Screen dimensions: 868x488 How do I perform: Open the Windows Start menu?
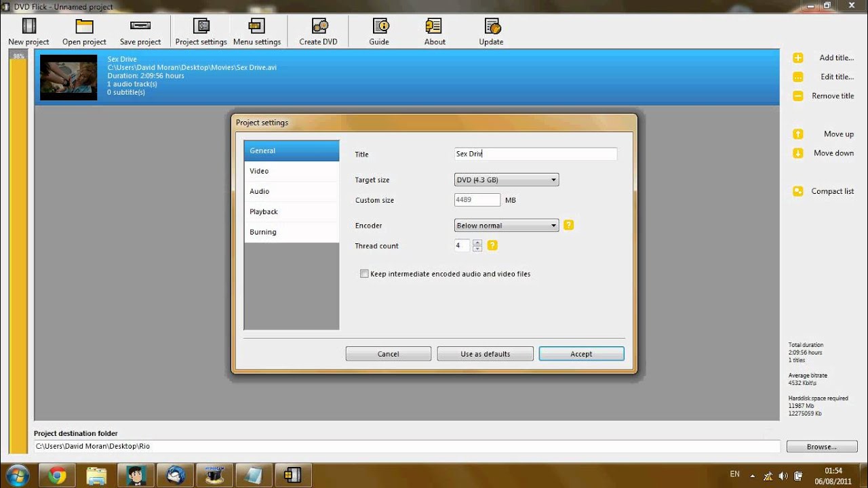tap(16, 475)
